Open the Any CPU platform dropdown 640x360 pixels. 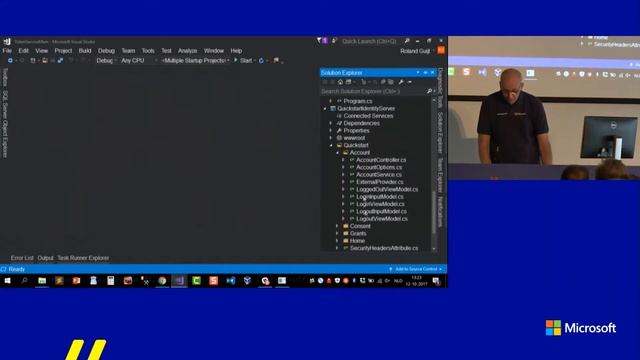coord(139,60)
